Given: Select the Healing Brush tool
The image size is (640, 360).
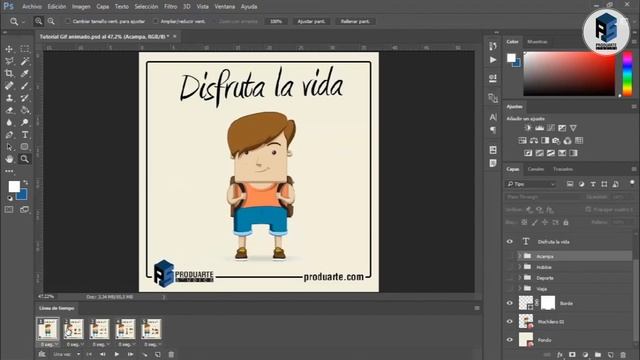Looking at the screenshot, I should (9, 86).
